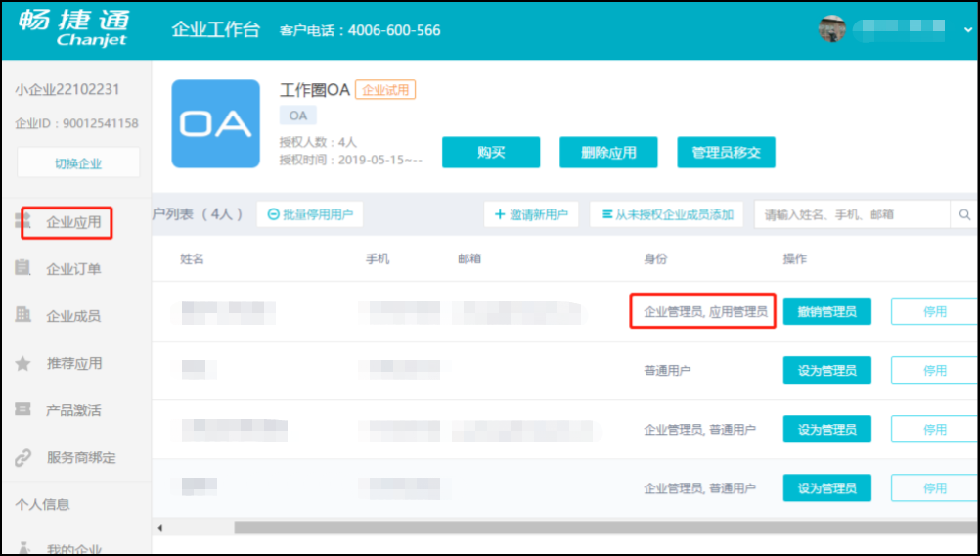Click 停用 in the 应用管理员 row
The width and height of the screenshot is (980, 556).
coord(935,311)
